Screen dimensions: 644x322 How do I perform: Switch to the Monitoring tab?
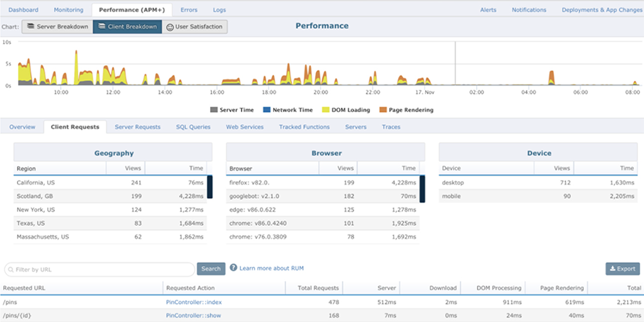click(x=68, y=10)
